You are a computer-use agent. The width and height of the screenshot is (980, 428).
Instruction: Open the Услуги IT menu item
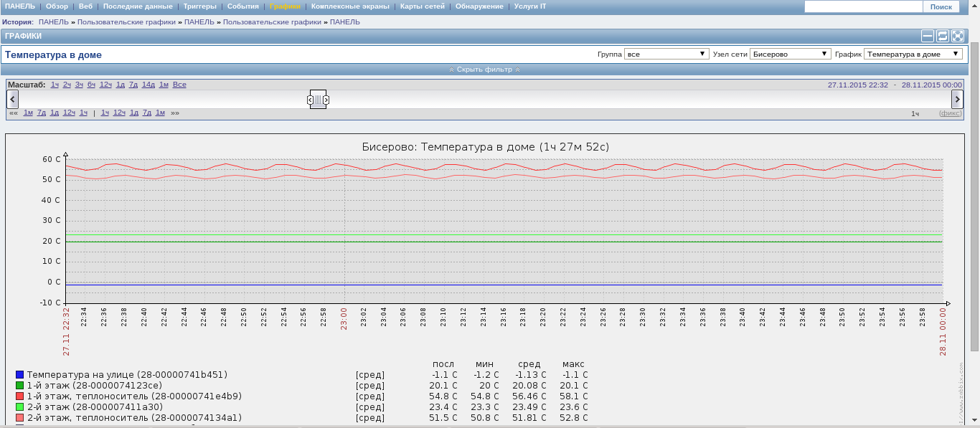pyautogui.click(x=530, y=6)
